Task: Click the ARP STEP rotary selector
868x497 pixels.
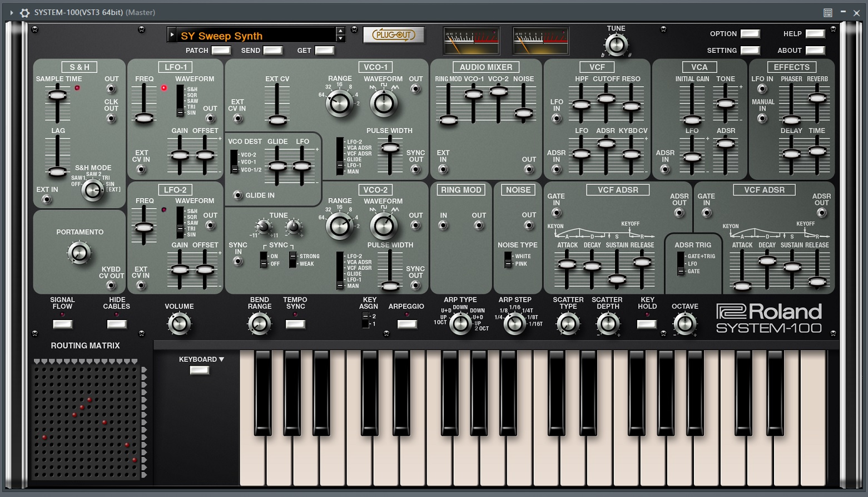Action: 515,324
